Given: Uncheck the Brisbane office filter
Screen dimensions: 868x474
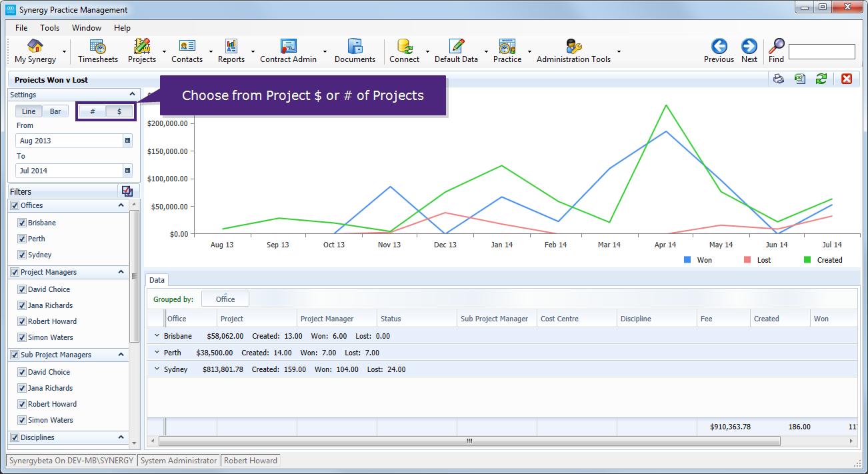Looking at the screenshot, I should 23,223.
